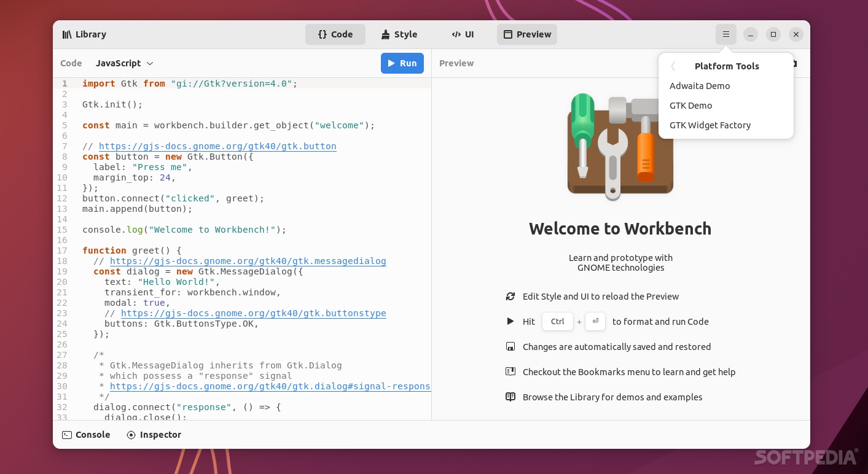Click "Learn and prototype with GNOME technologies" text
The width and height of the screenshot is (868, 474).
pyautogui.click(x=620, y=263)
